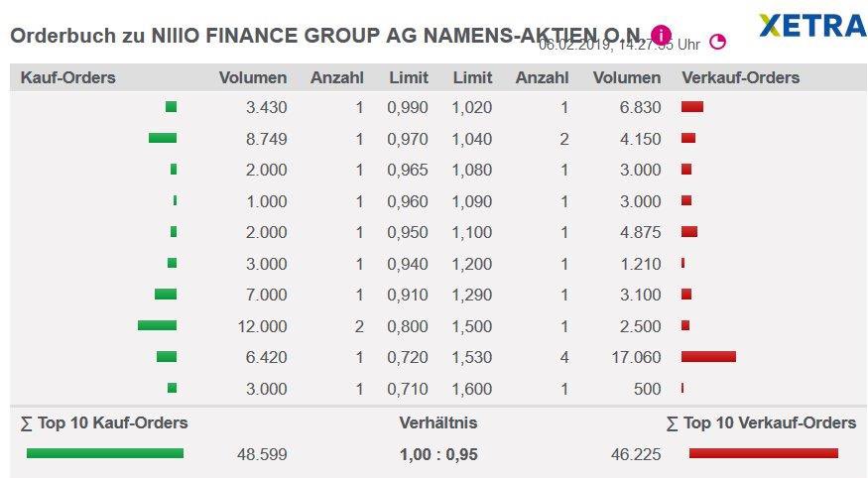
Task: Click the green bar for 12.000 volume
Action: click(157, 325)
